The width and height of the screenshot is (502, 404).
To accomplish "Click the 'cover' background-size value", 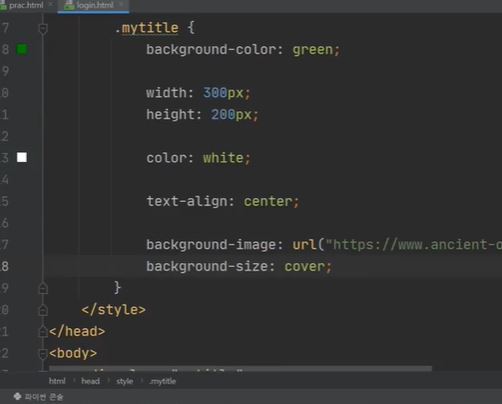I will (x=305, y=267).
